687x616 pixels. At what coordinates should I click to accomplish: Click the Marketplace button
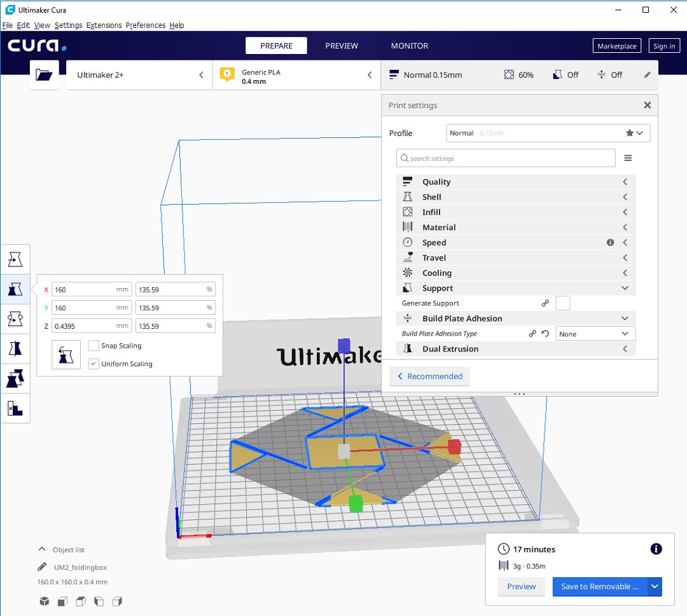click(617, 46)
